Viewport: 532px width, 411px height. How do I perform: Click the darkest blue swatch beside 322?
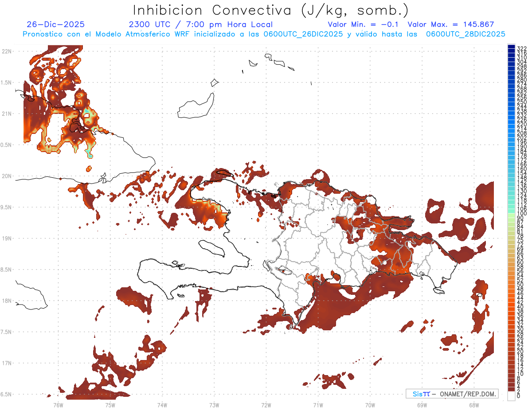(x=512, y=47)
